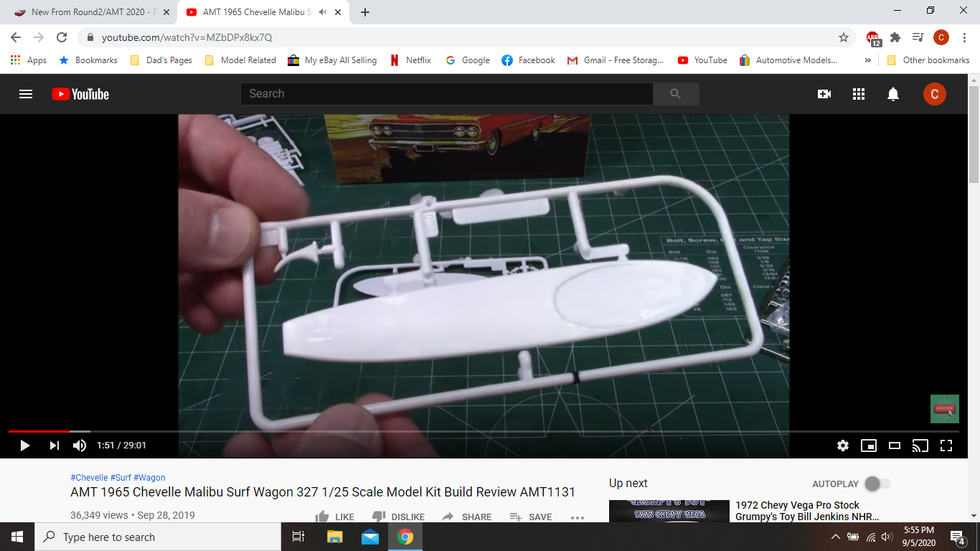Click the #Chevelle hashtag link
Screen dimensions: 980x551
(x=89, y=478)
